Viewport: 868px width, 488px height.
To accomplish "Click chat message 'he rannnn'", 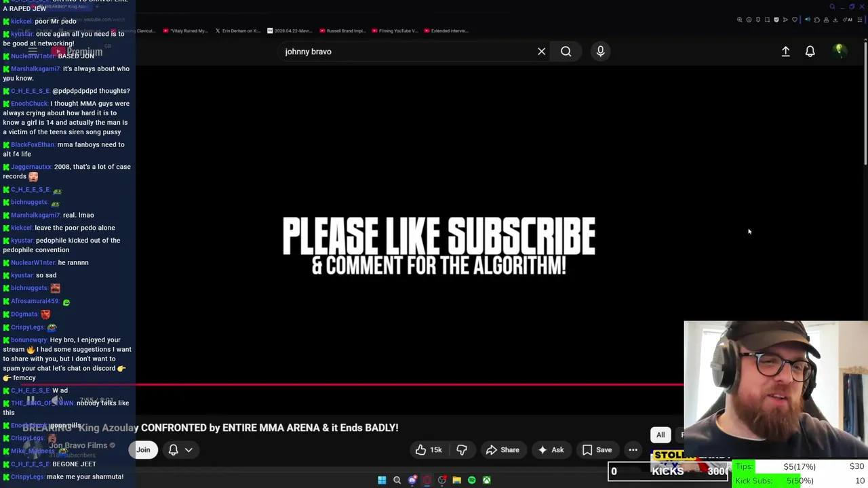I will [x=73, y=262].
